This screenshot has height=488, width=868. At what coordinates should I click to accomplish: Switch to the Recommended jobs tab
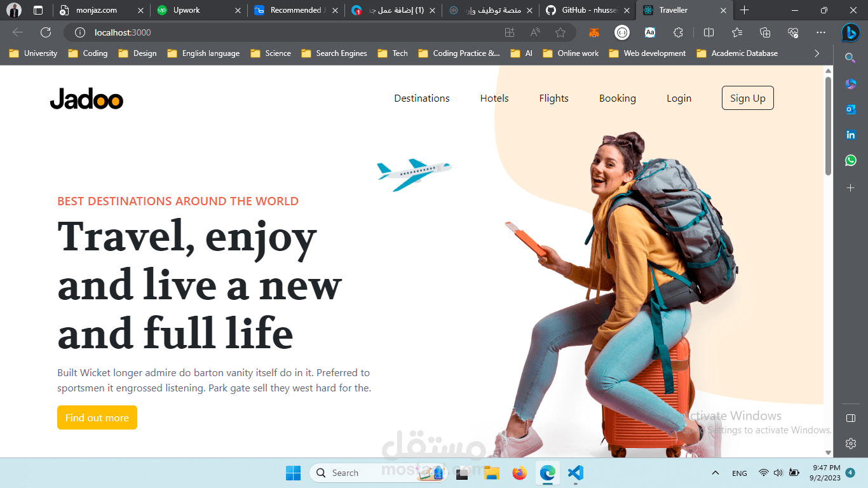(x=296, y=10)
